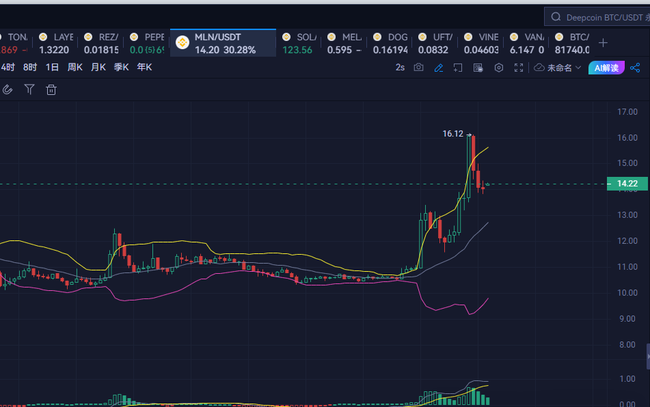Open the screenshot camera tool

pos(419,68)
